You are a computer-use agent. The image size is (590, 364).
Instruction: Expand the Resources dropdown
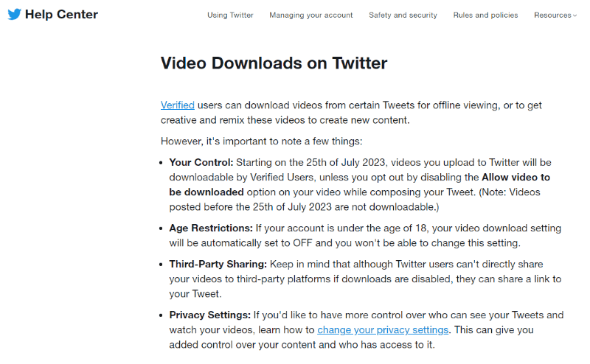coord(555,15)
